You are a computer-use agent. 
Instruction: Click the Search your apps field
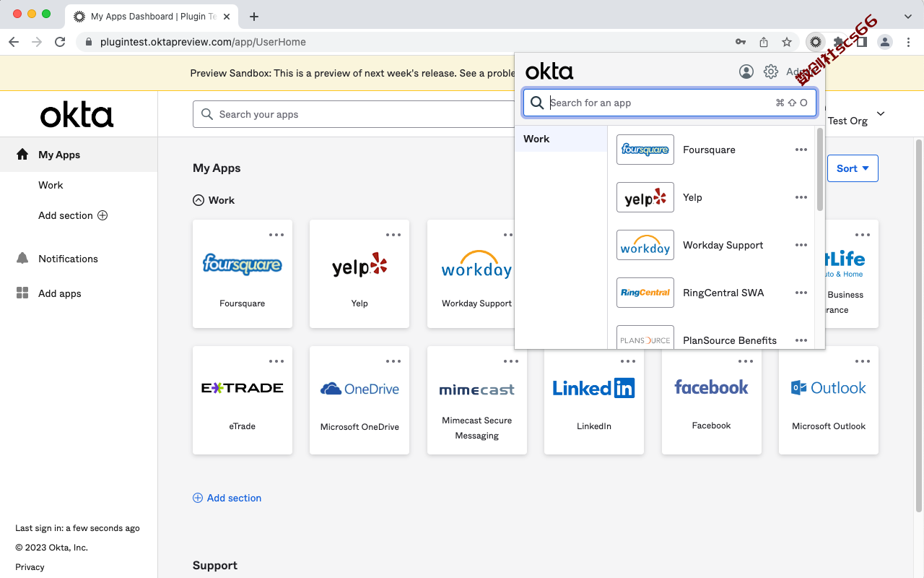pyautogui.click(x=354, y=114)
